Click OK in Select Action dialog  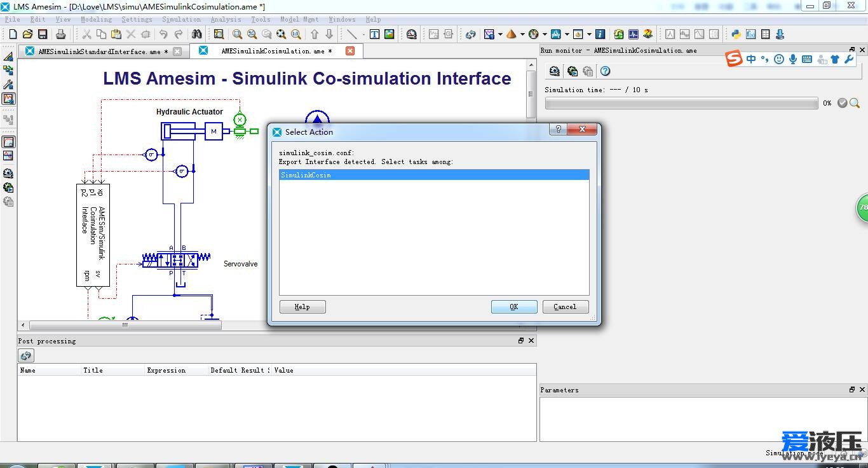click(514, 306)
